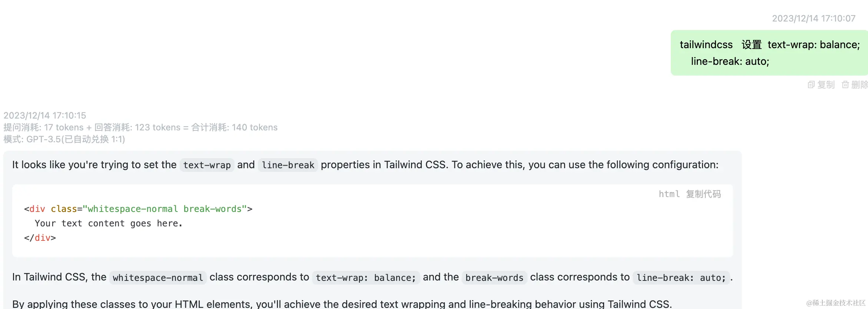Image resolution: width=868 pixels, height=309 pixels.
Task: Click the token consumption summary line
Action: (140, 127)
